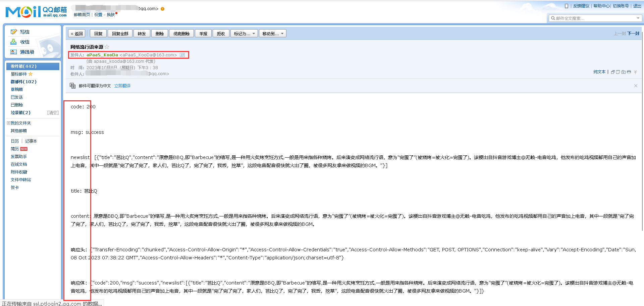The height and width of the screenshot is (306, 644).
Task: Click the mobile phone icon in the top bar
Action: click(x=566, y=6)
